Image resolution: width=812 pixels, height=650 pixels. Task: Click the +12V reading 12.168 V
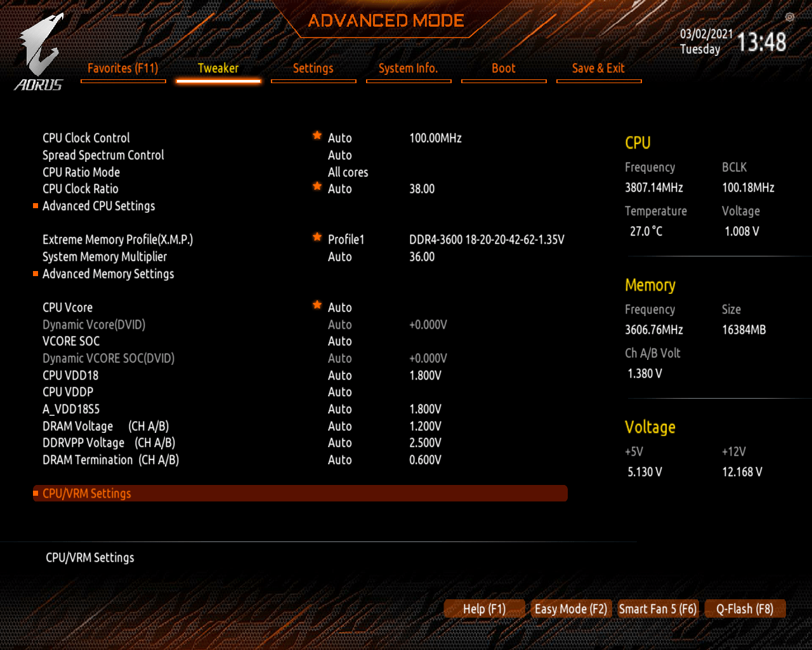(742, 472)
